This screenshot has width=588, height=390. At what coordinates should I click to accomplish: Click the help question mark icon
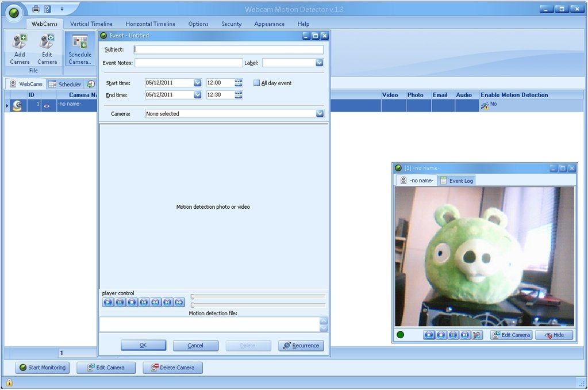click(48, 9)
